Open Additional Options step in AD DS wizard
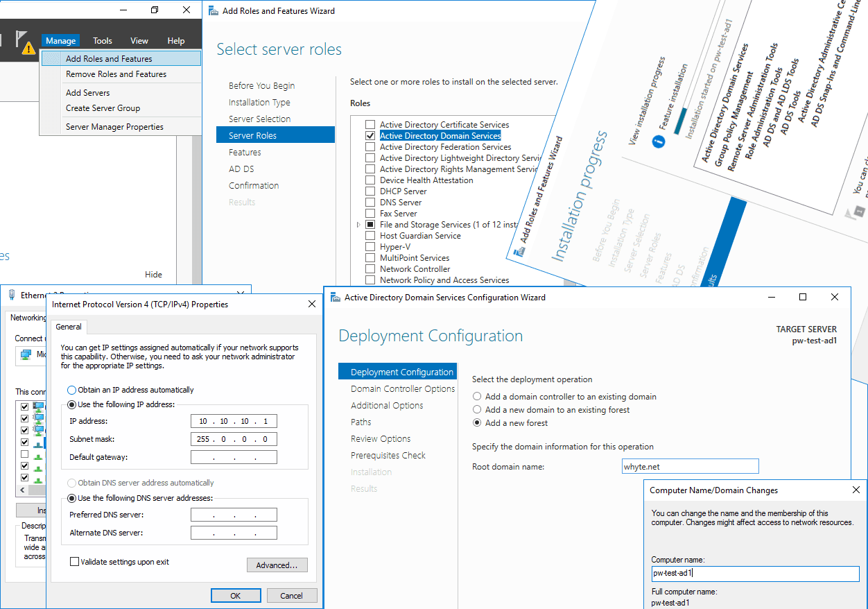This screenshot has height=609, width=868. click(x=387, y=406)
